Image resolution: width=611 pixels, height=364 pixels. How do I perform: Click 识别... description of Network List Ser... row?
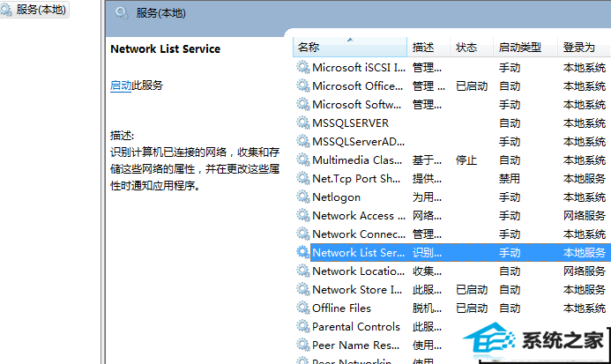[427, 253]
